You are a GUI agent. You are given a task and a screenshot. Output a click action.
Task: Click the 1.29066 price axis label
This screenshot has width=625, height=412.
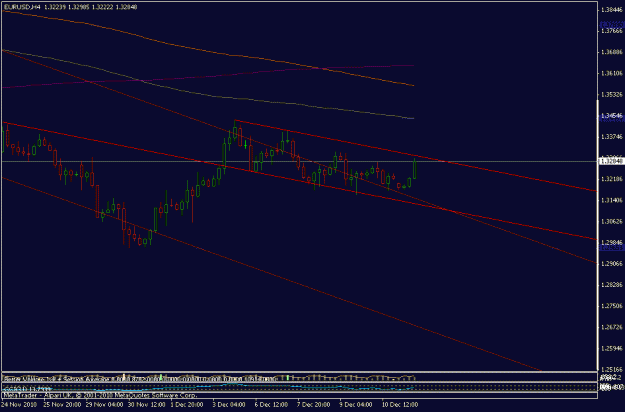[611, 263]
